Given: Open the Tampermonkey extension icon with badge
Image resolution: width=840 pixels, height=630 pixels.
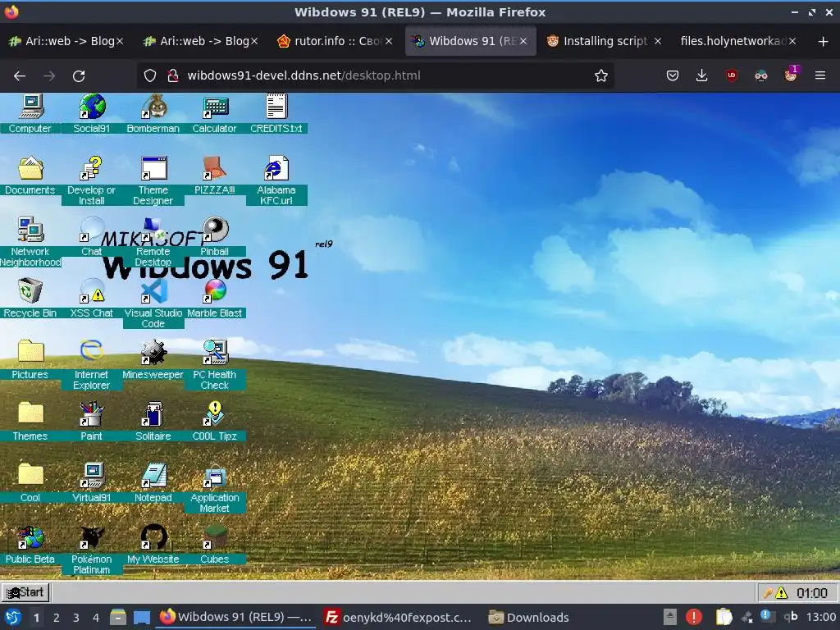Looking at the screenshot, I should point(792,75).
